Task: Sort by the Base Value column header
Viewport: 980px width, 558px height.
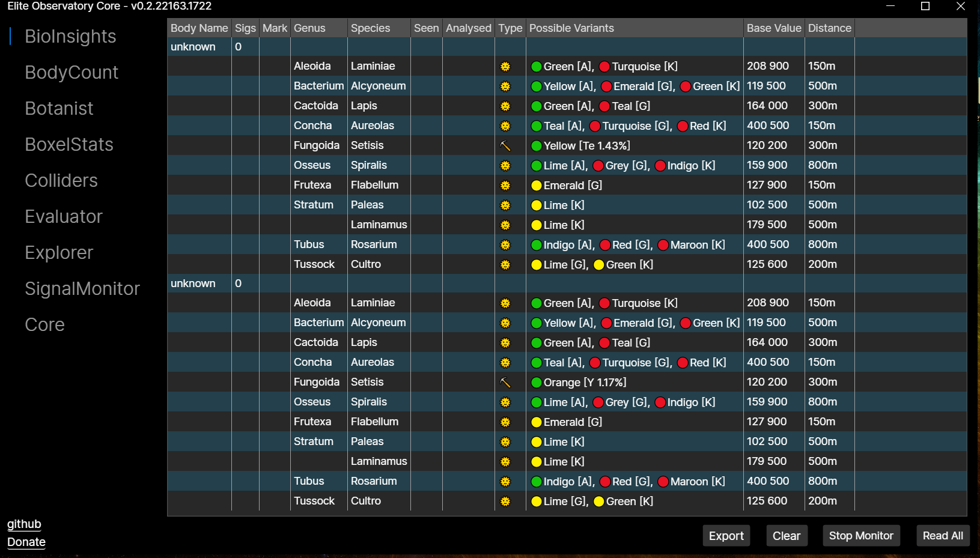Action: 774,28
